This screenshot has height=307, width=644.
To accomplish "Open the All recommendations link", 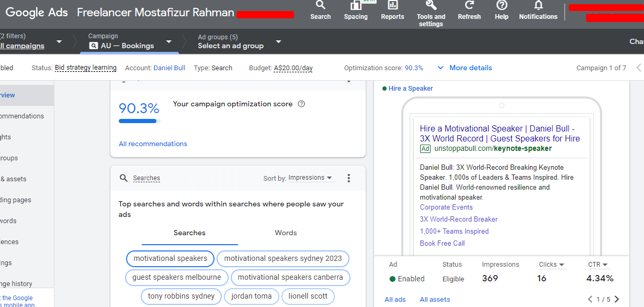I will (x=153, y=144).
